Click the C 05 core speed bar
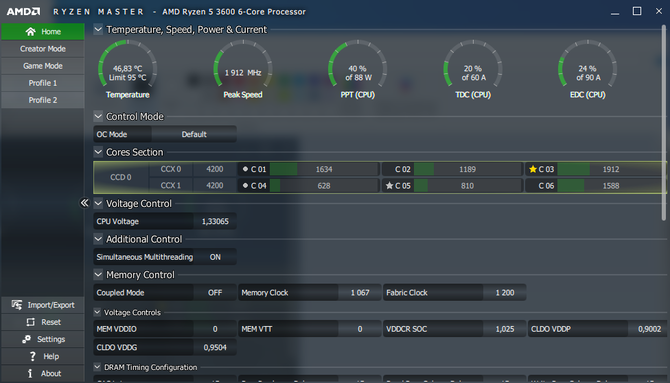 click(x=467, y=186)
